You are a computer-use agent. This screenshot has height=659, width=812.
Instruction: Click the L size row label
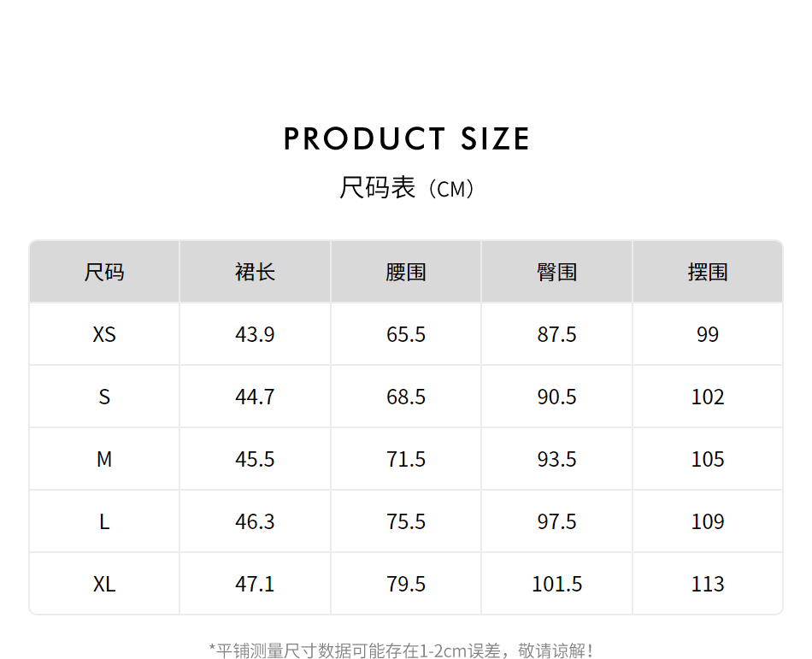coord(104,522)
